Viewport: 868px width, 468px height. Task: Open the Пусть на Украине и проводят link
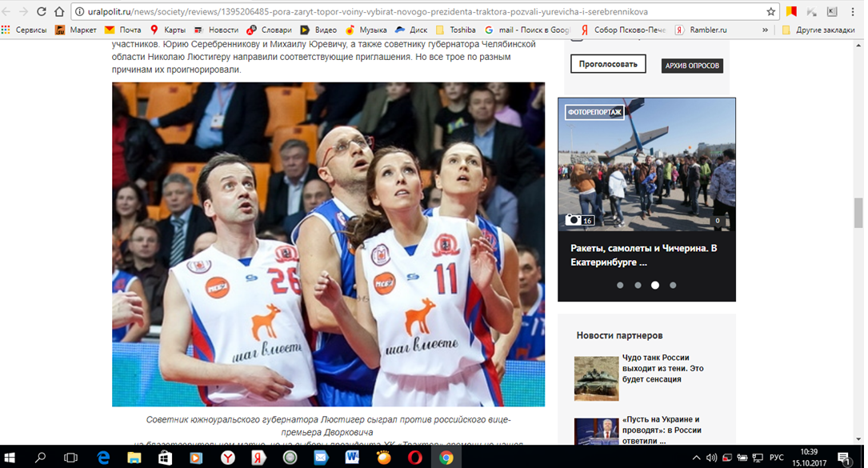pos(662,430)
